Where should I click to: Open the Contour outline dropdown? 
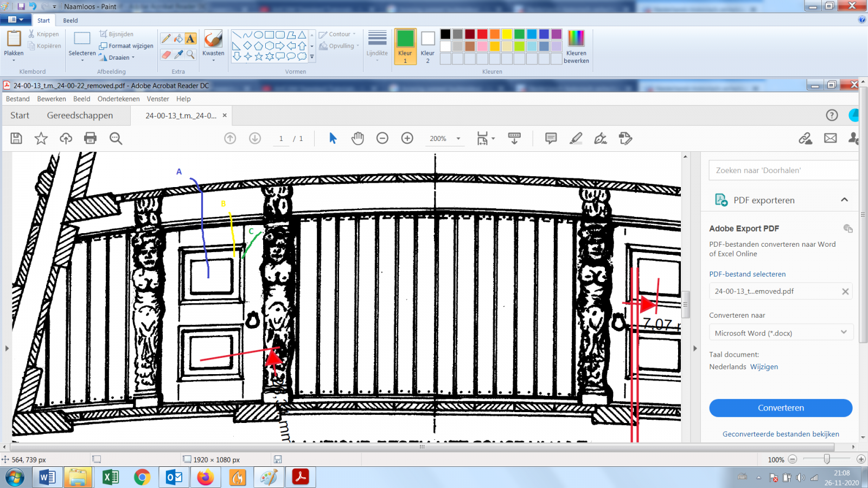pyautogui.click(x=337, y=34)
